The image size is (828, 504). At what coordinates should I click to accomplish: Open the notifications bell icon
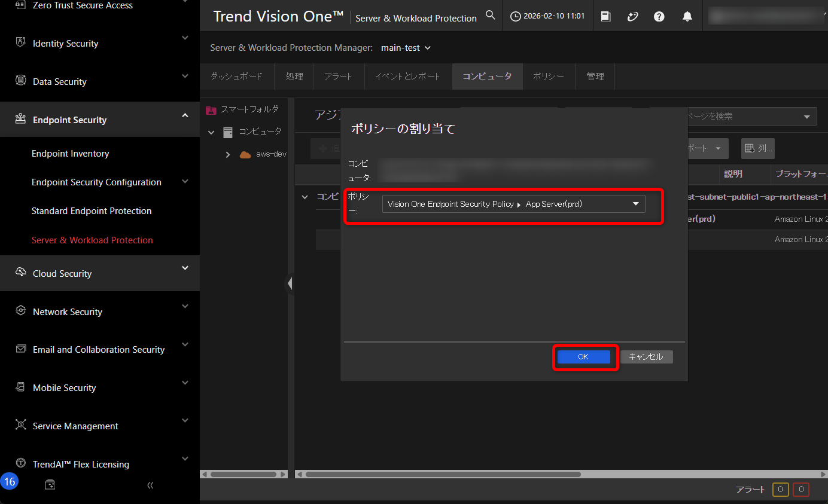[687, 17]
